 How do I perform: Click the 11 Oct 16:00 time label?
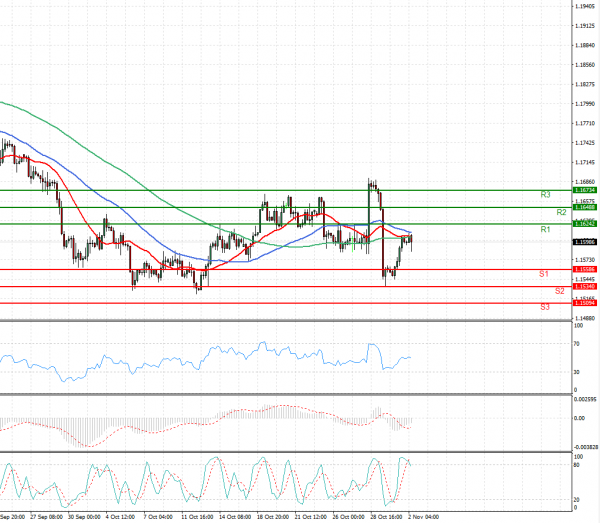197,517
